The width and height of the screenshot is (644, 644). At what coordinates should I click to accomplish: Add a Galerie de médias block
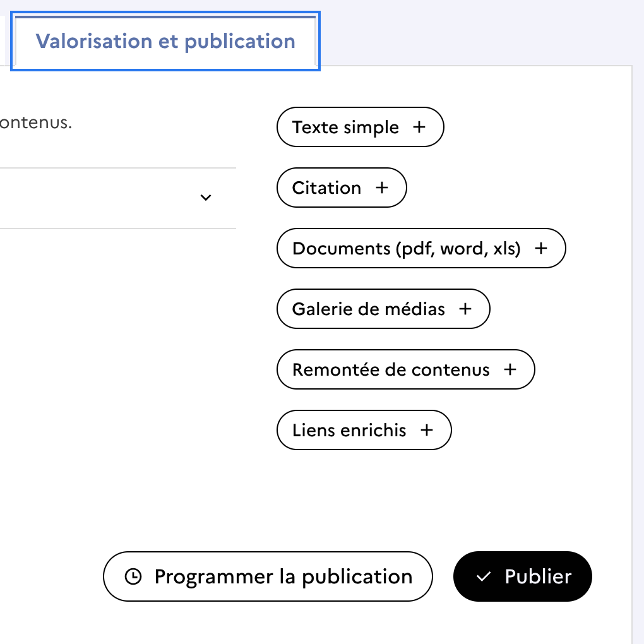369,309
